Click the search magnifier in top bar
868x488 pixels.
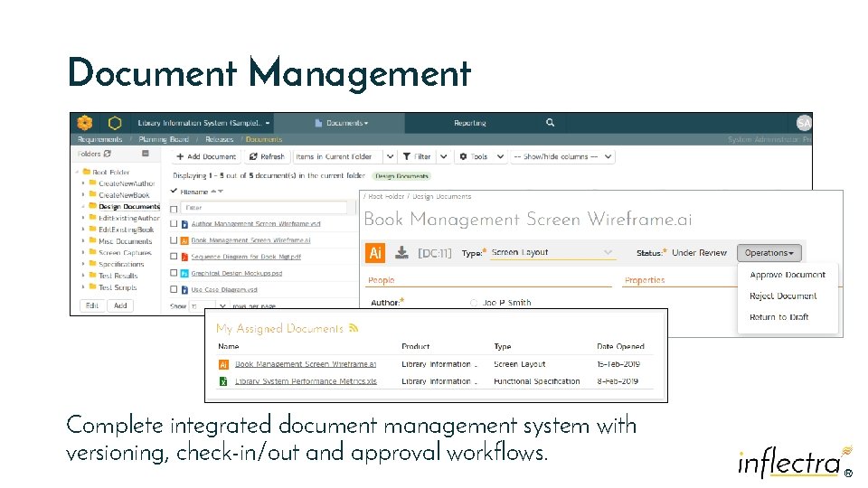[550, 122]
